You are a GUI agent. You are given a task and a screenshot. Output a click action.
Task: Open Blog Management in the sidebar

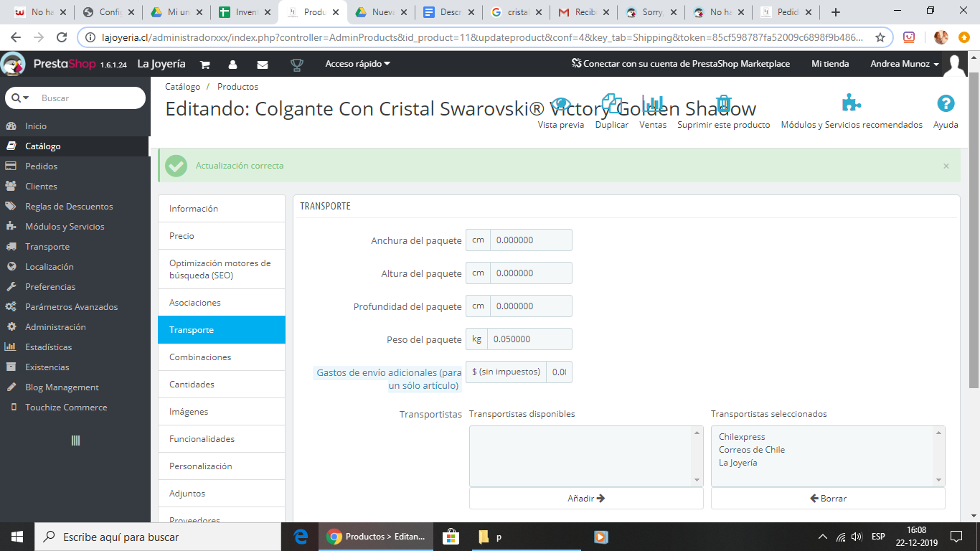pos(75,387)
